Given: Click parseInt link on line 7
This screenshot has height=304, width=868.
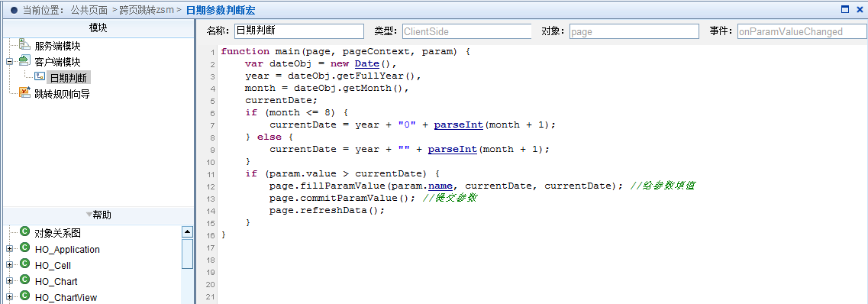Looking at the screenshot, I should click(458, 125).
